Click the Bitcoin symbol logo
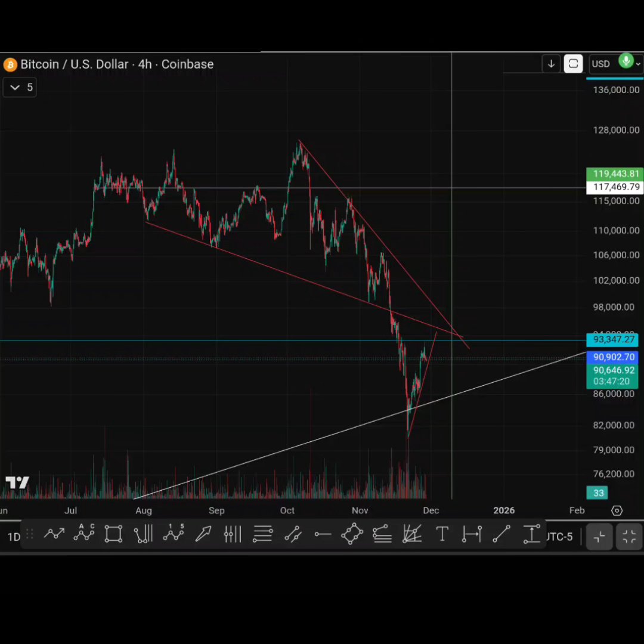 pos(10,64)
